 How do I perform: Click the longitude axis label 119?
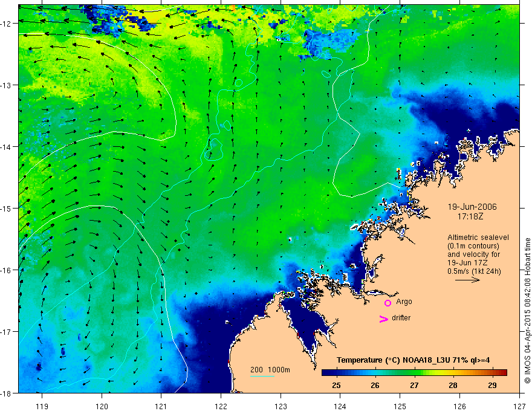click(x=42, y=406)
